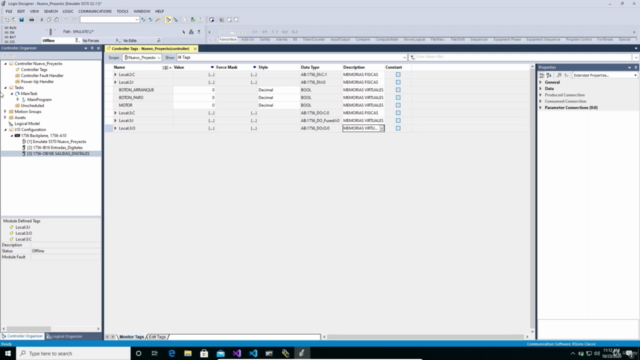Open the Show All Tags dropdown

[291, 58]
